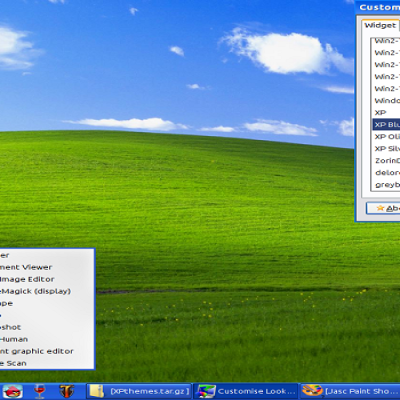Open the menu entry ending in 'shot'

coord(47,327)
